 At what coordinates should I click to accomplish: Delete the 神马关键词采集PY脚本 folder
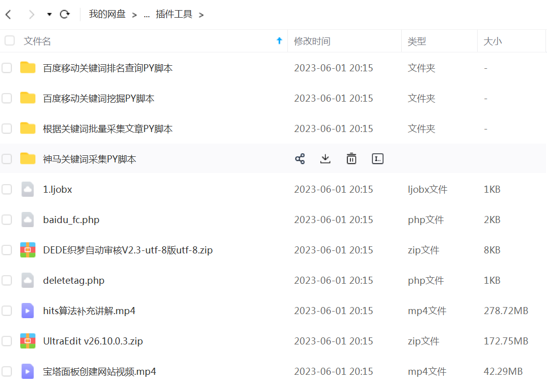(351, 159)
